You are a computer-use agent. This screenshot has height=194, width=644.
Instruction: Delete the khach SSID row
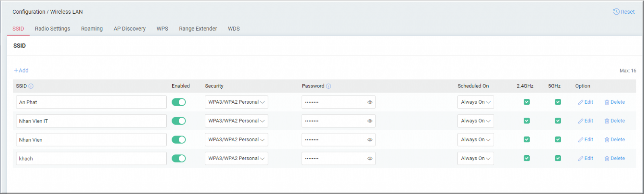615,159
